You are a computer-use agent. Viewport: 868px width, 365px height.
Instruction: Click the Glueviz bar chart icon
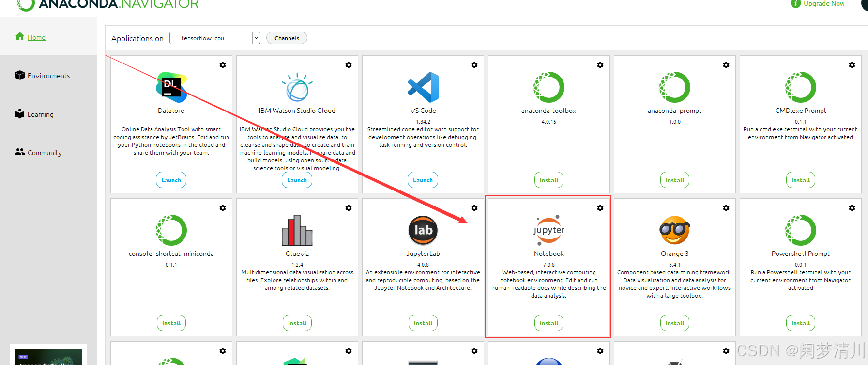click(297, 230)
